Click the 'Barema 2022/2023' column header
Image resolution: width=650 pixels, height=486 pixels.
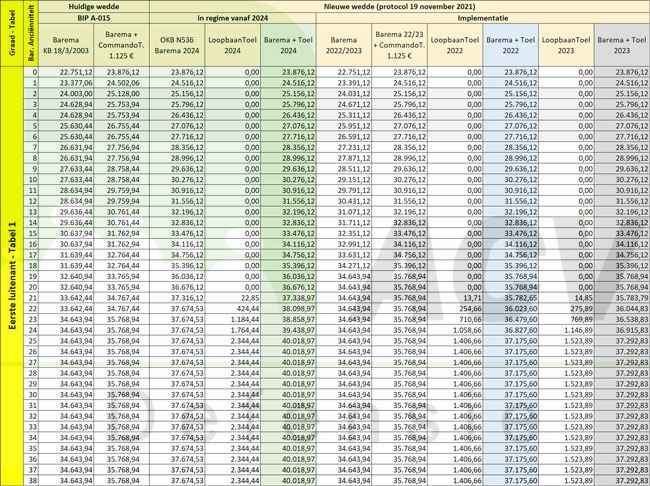coord(344,45)
